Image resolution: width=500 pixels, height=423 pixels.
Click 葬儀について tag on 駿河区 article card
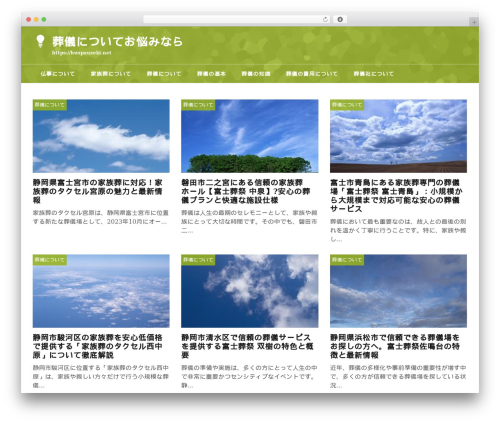50,260
